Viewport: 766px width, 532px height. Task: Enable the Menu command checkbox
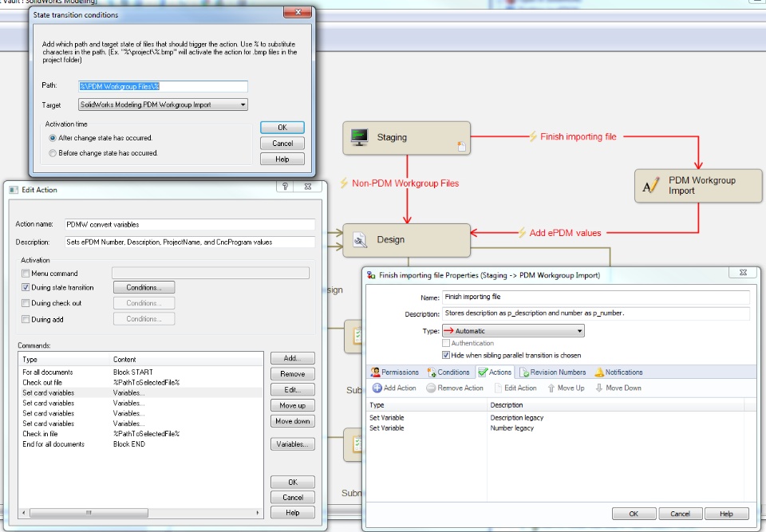(26, 273)
